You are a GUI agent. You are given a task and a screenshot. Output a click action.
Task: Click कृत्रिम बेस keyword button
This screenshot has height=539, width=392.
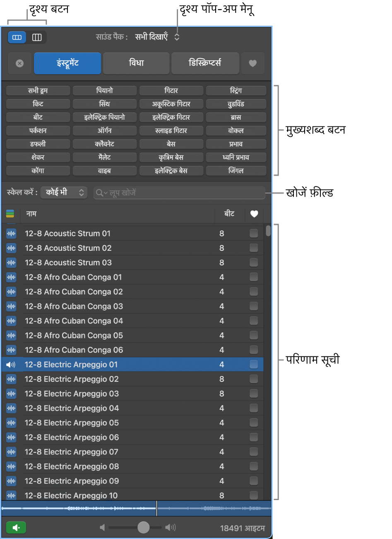tap(171, 157)
